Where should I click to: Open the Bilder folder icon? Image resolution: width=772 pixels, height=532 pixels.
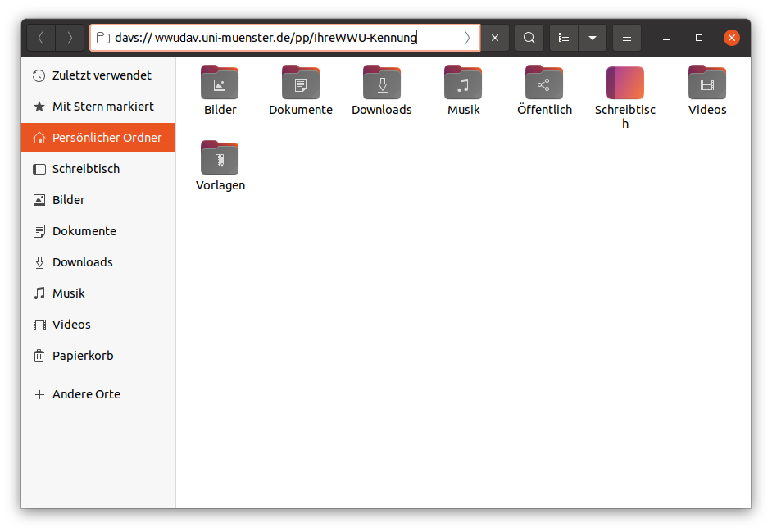(220, 84)
